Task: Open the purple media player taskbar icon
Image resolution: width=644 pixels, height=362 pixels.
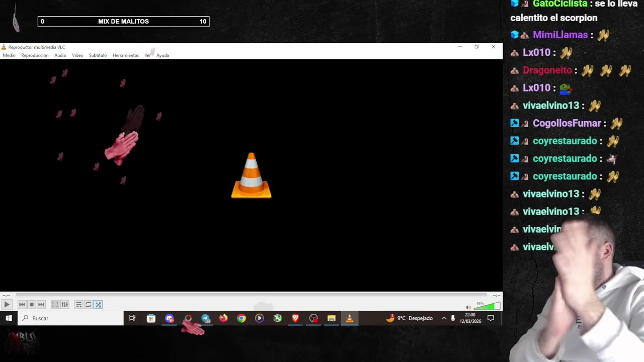Action: coord(260,318)
